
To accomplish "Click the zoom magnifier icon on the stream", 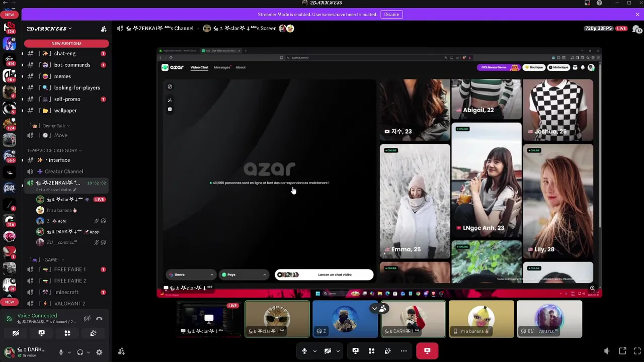I will (x=593, y=289).
